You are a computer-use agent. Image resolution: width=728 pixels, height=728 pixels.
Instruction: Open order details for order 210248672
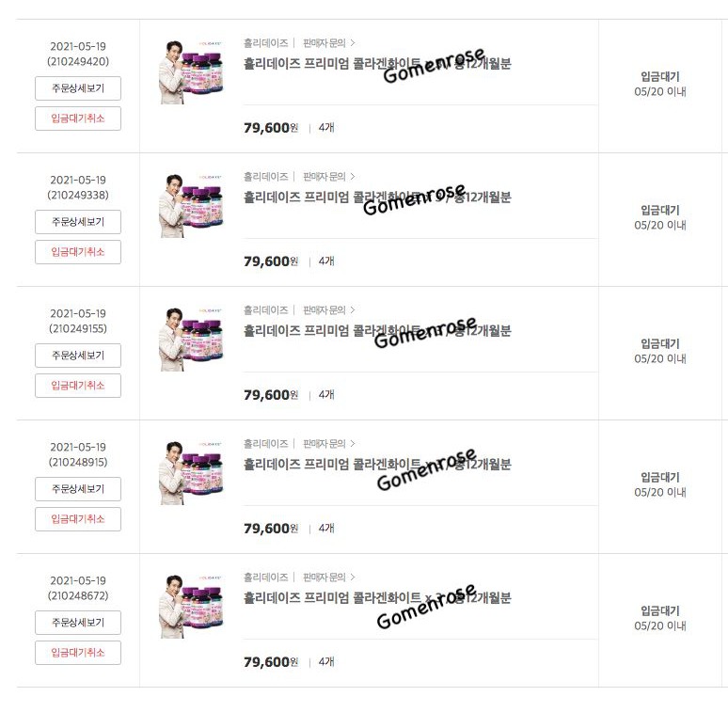78,623
